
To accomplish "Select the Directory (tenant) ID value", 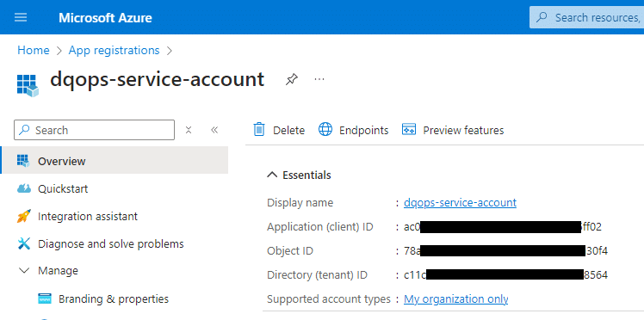I will click(x=505, y=274).
